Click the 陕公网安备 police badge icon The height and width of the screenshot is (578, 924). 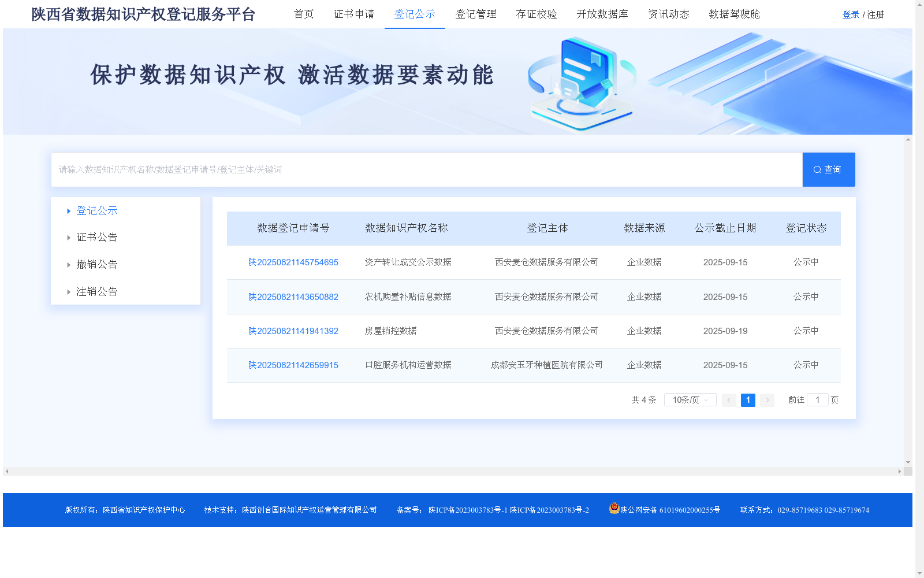[614, 508]
